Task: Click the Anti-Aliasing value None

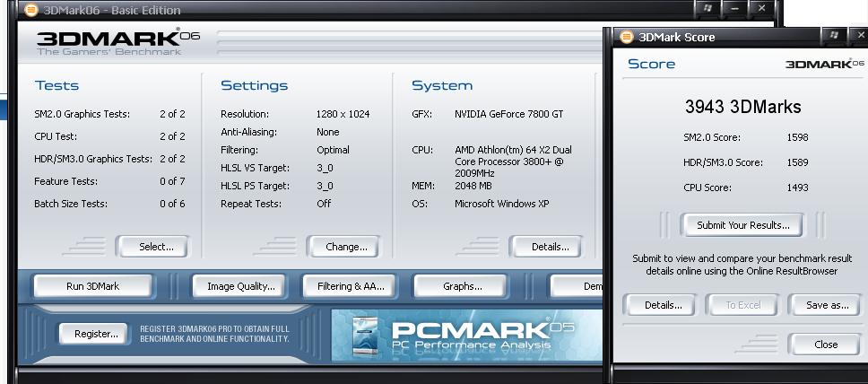Action: pos(327,132)
